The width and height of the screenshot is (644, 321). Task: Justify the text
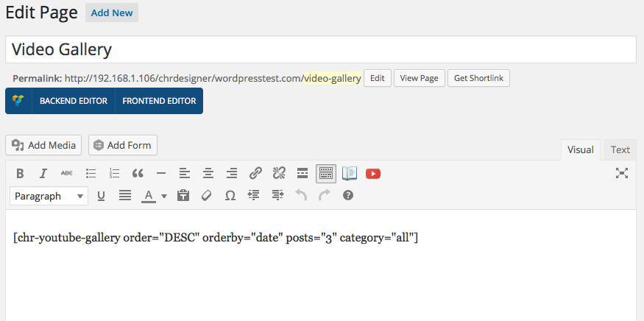(125, 196)
